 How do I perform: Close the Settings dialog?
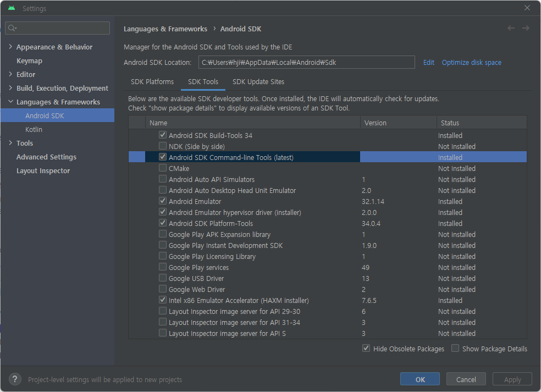pos(527,8)
